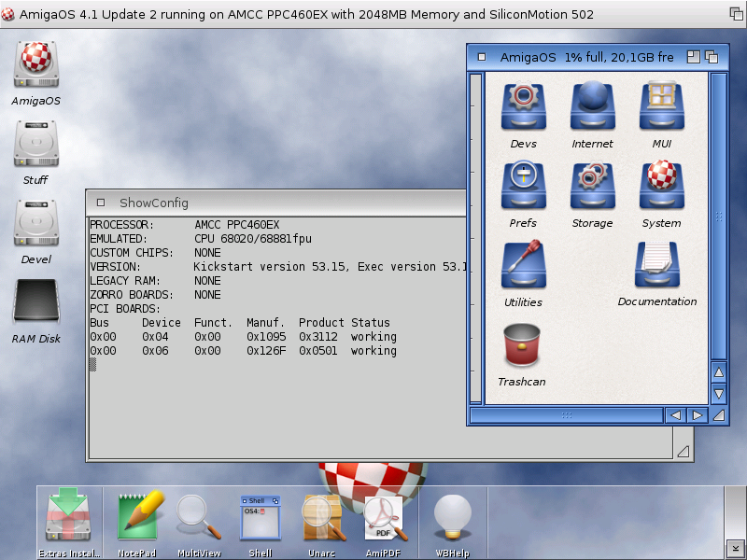Click the AmigaOS window depth gadget
747x560 pixels.
[712, 57]
